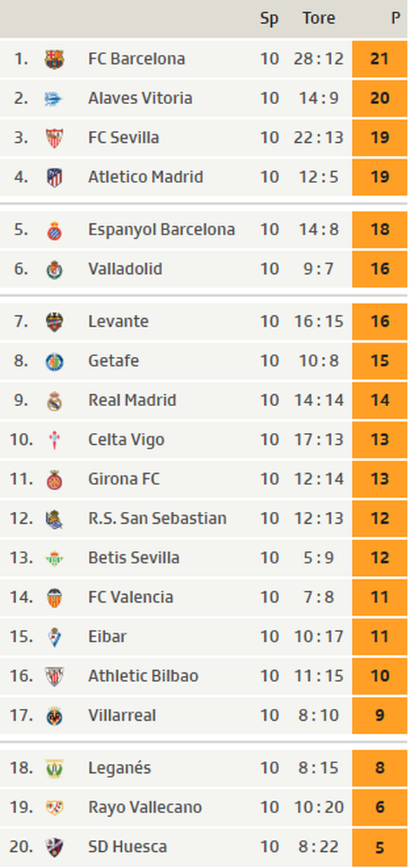Viewport: 410px width, 868px height.
Task: Click the Rayo Vallecano club crest
Action: (54, 808)
